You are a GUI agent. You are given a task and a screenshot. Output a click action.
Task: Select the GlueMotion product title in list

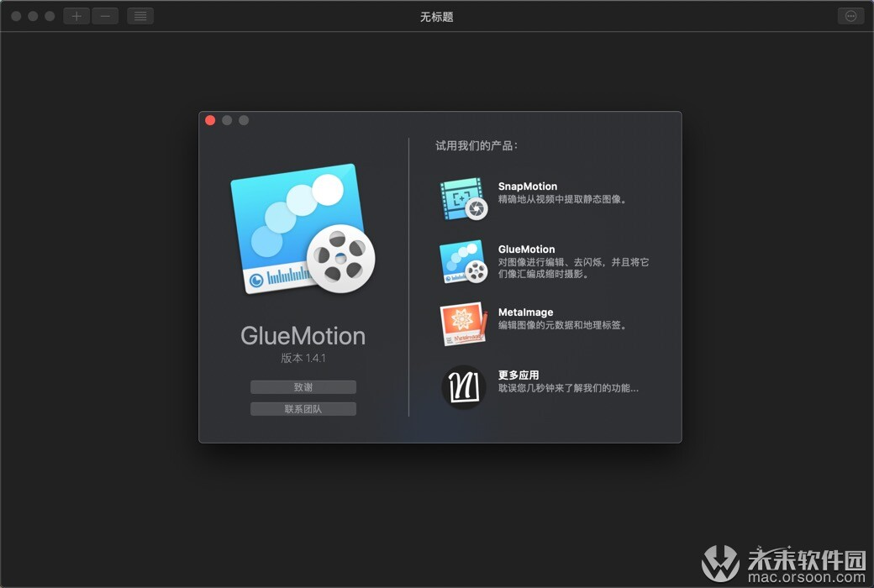click(x=526, y=249)
